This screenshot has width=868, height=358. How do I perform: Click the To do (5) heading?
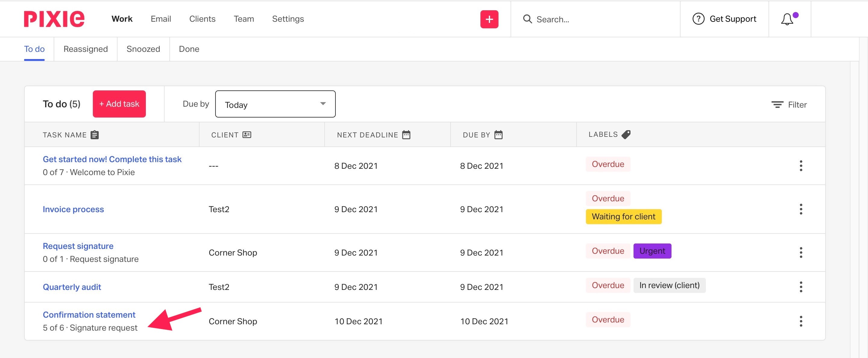click(61, 104)
